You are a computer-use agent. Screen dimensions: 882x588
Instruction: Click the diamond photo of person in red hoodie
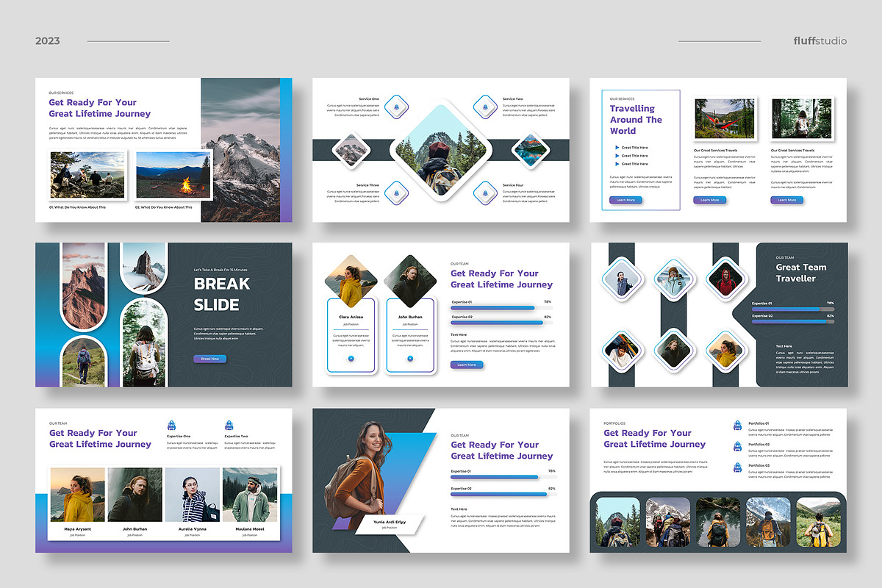tap(727, 280)
